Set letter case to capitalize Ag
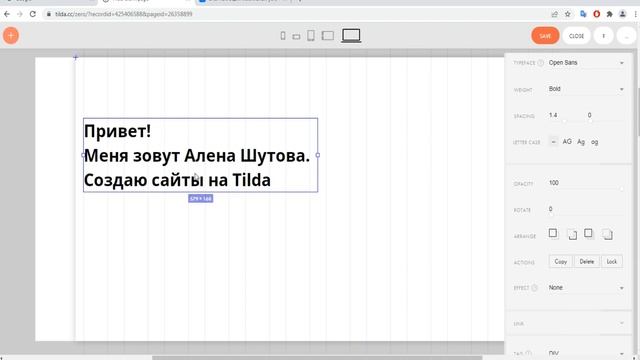The height and width of the screenshot is (360, 640). [x=581, y=142]
